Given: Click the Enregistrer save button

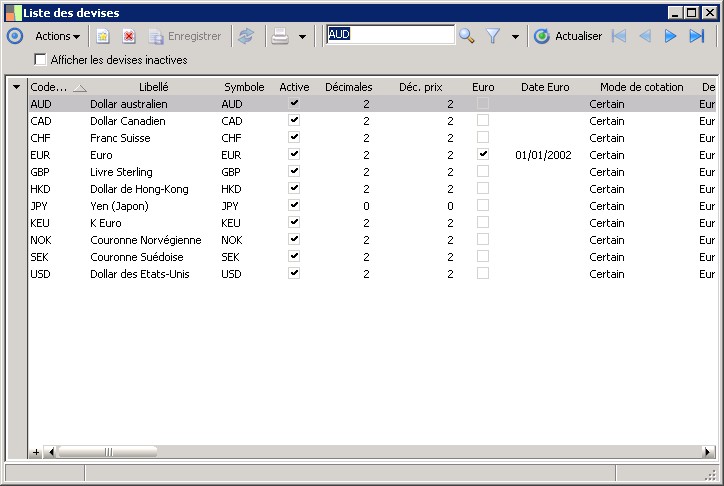Looking at the screenshot, I should [185, 36].
